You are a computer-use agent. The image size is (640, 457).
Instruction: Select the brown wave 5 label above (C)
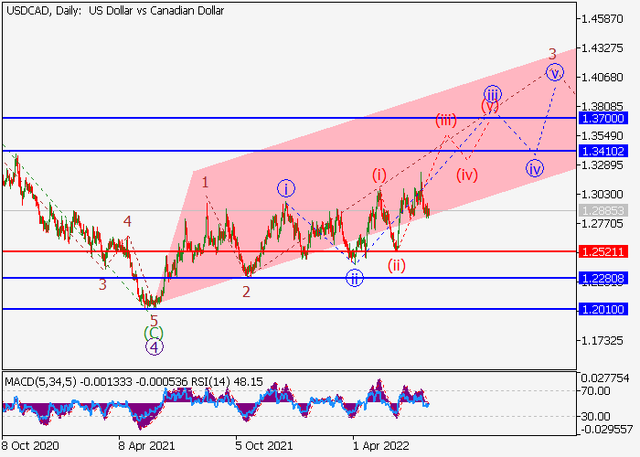point(153,321)
